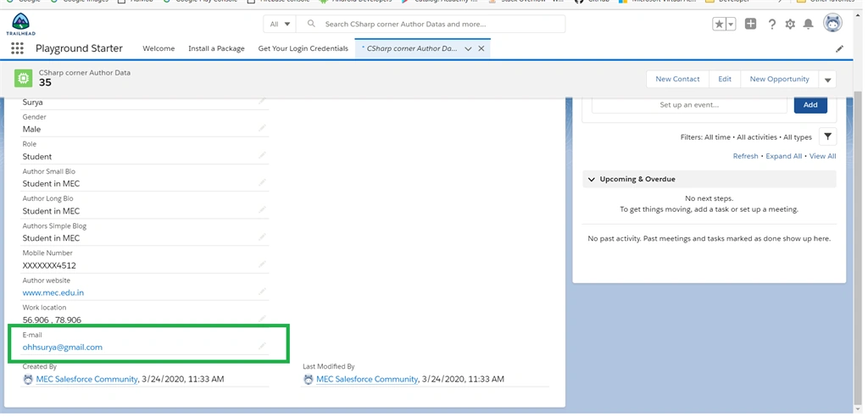Open the Global Actions plus icon
868x417 pixels.
[x=751, y=24]
